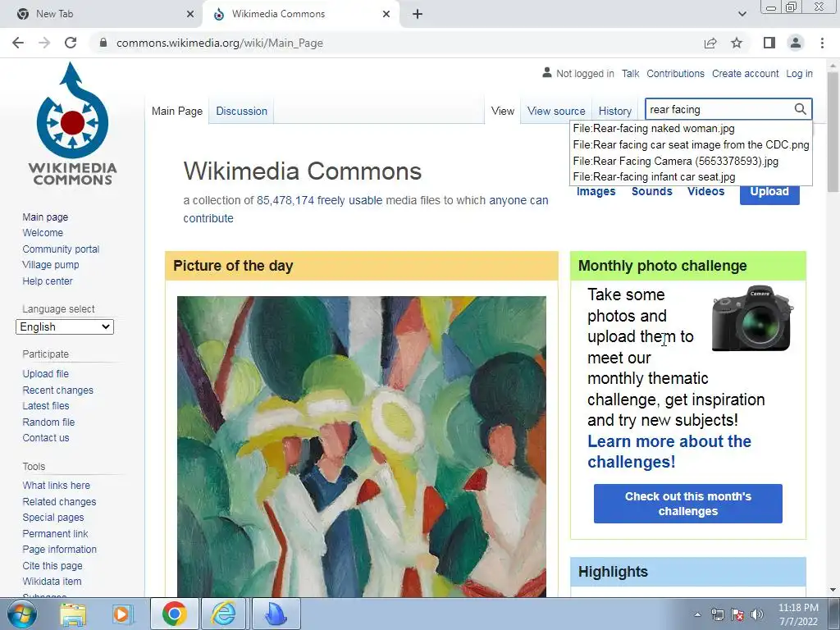Open the English language select dropdown
Image resolution: width=840 pixels, height=630 pixels.
[x=65, y=326]
